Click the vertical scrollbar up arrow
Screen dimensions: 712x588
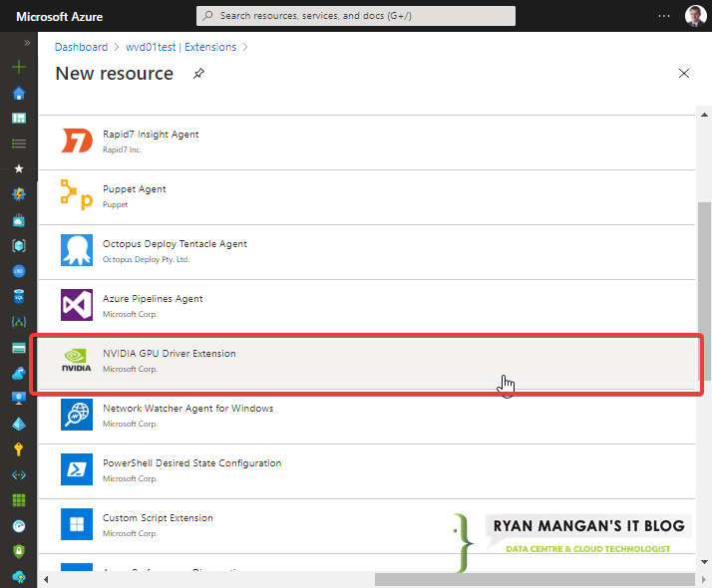pos(704,115)
